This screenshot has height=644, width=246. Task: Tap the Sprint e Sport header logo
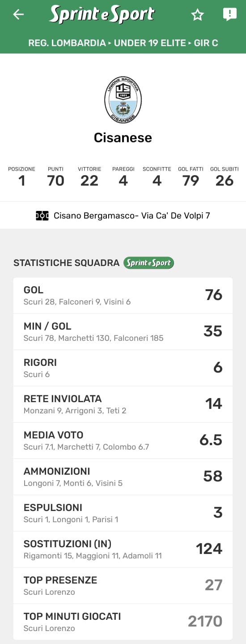pyautogui.click(x=102, y=14)
